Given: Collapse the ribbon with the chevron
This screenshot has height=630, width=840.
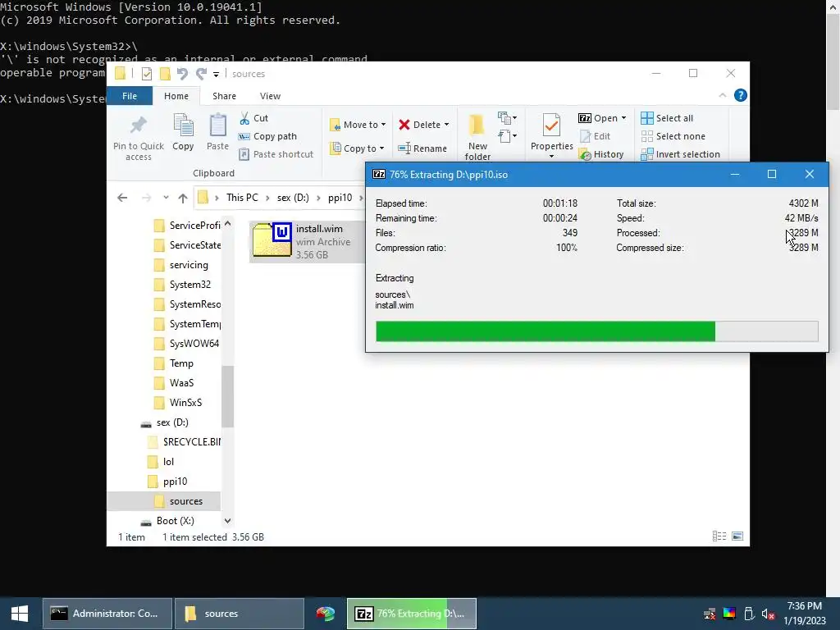Looking at the screenshot, I should coord(722,95).
